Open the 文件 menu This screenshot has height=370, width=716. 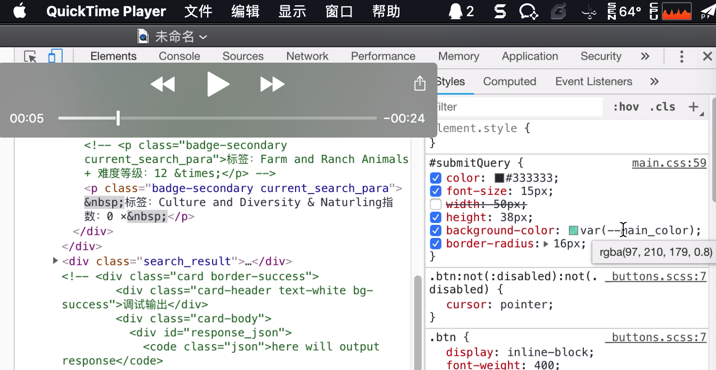pyautogui.click(x=198, y=11)
